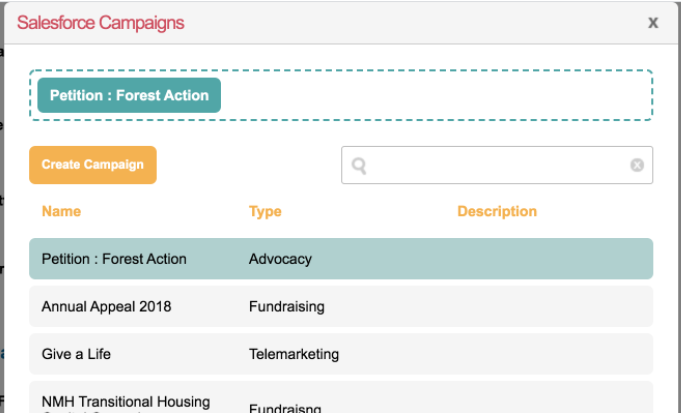Select the NMH Transitional Housing campaign

pos(126,401)
